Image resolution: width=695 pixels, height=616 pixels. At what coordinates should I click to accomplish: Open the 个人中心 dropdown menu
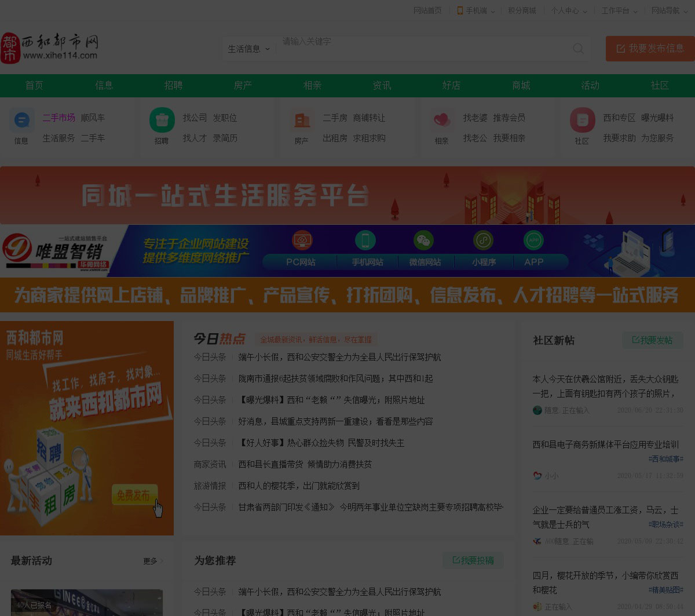pyautogui.click(x=569, y=10)
